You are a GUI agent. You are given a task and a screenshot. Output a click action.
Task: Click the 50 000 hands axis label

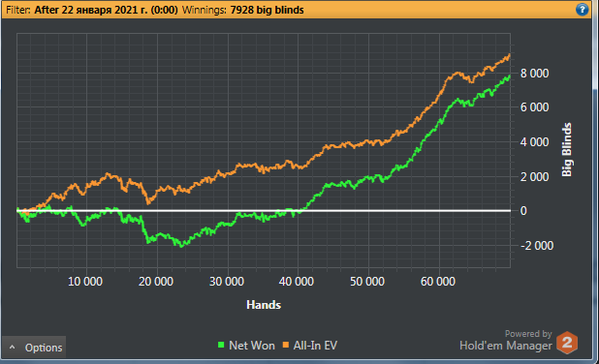(x=367, y=282)
